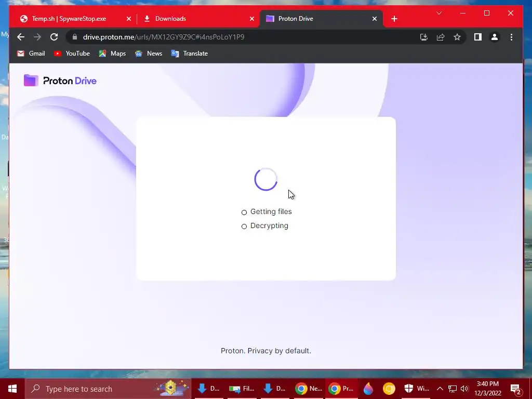This screenshot has height=399, width=532.
Task: Close the Proton Drive tab
Action: [375, 19]
